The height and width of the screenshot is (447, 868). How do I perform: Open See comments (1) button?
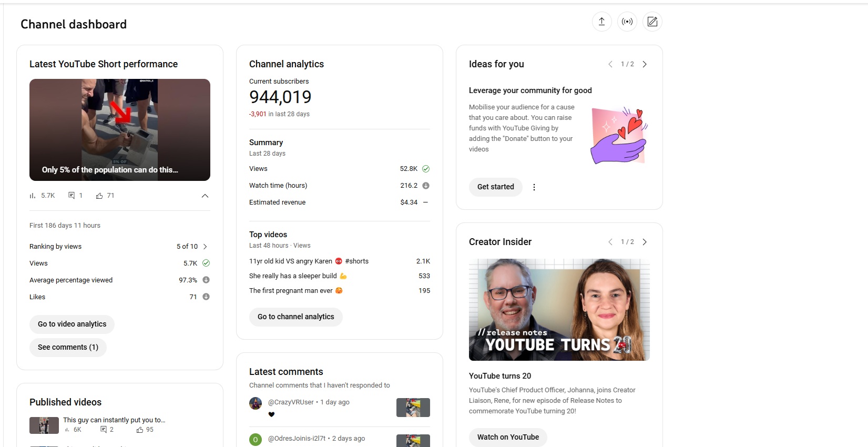click(68, 347)
